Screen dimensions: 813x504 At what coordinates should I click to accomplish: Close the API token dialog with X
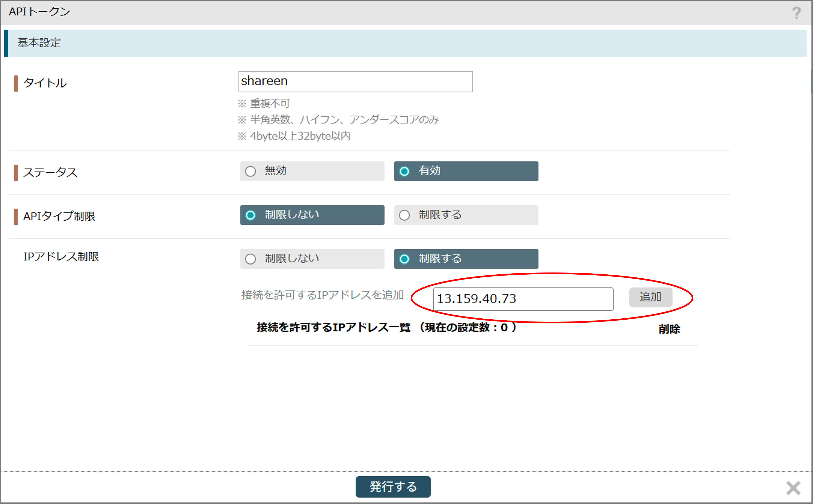(793, 488)
